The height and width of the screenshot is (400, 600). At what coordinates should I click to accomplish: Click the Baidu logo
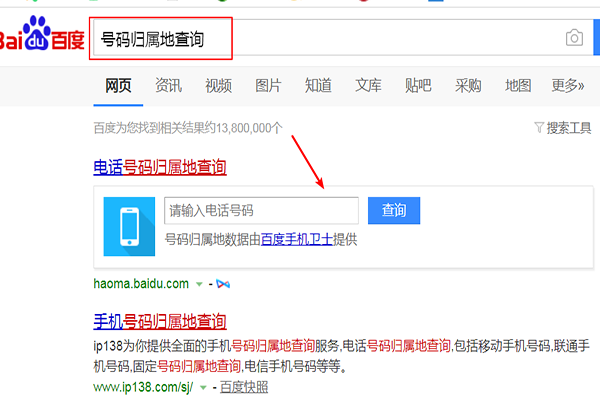41,34
